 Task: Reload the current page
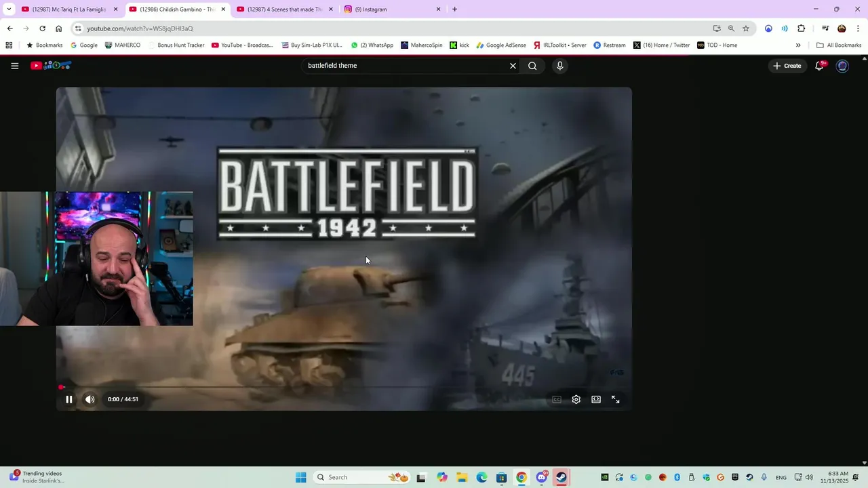coord(42,28)
